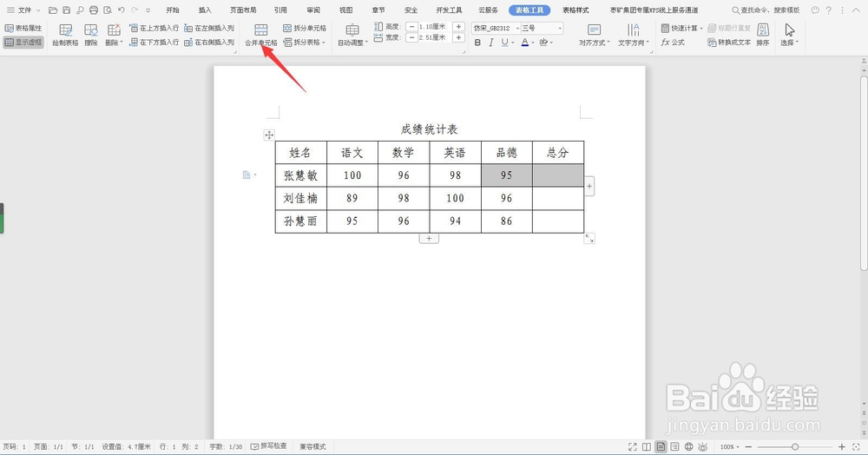Click the 拼写检查 spell check status item
The width and height of the screenshot is (868, 455).
[x=268, y=446]
